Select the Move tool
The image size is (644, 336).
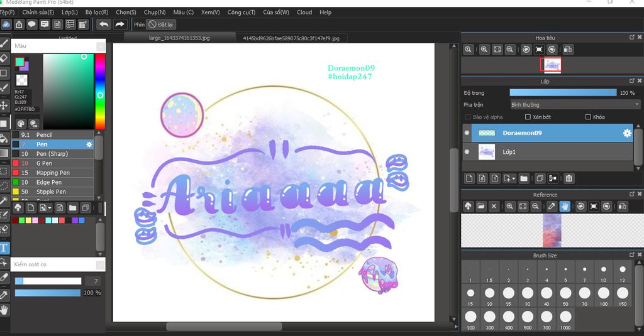[4, 106]
